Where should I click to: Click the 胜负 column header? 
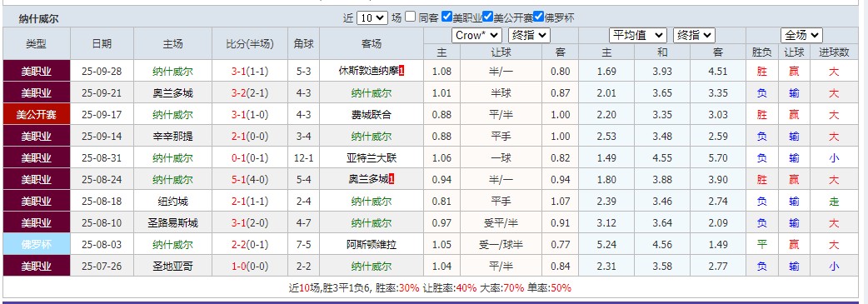pyautogui.click(x=761, y=52)
